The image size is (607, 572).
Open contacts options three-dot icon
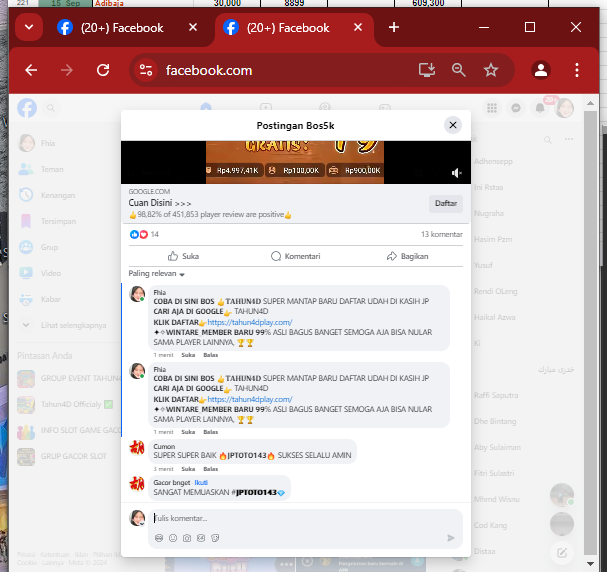[569, 139]
